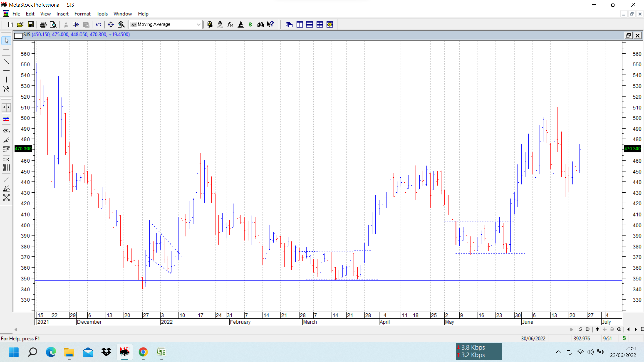The image size is (644, 362).
Task: Select the trendline drawing tool
Action: [x=6, y=61]
